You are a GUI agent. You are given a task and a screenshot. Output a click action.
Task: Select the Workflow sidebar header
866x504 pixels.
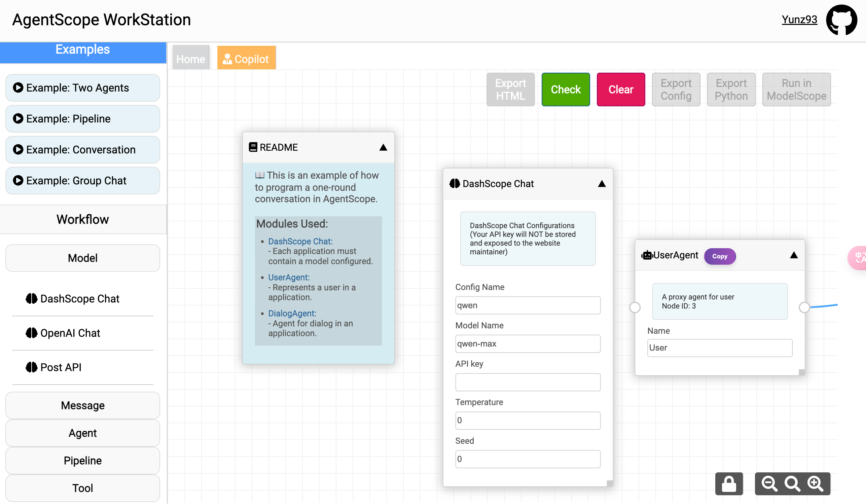click(x=83, y=219)
